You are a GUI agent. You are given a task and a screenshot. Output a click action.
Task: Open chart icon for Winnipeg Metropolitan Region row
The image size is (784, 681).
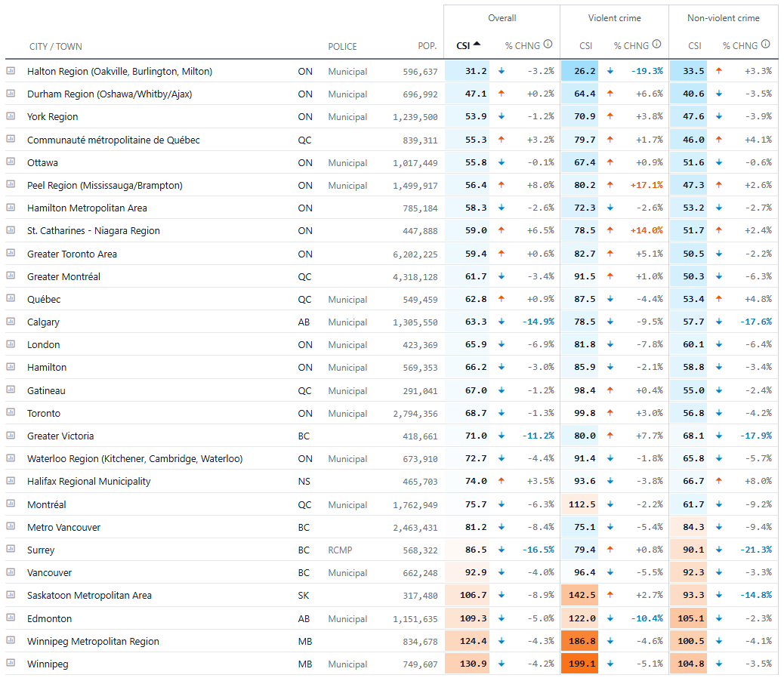(x=11, y=640)
